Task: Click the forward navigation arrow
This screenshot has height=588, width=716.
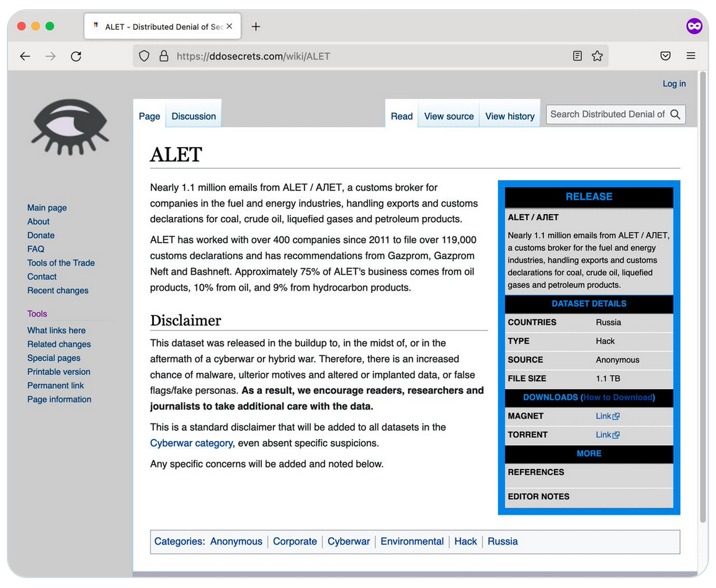Action: [51, 56]
